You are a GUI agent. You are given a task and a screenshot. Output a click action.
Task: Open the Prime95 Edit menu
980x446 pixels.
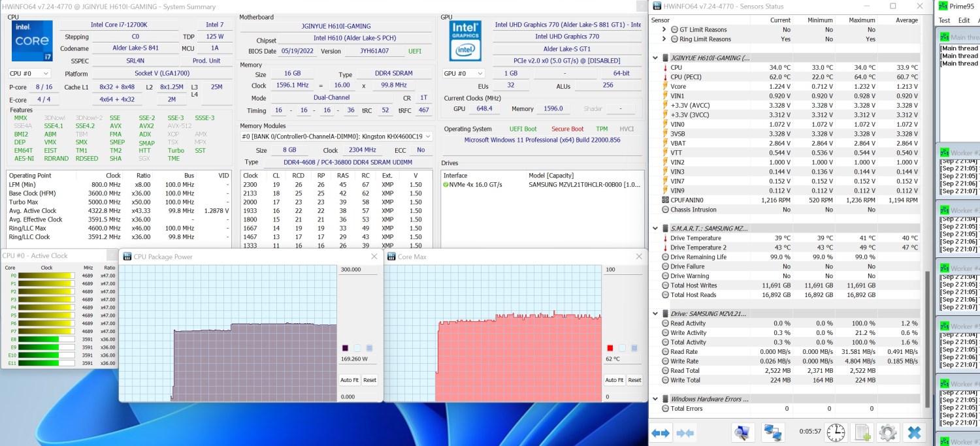[963, 20]
